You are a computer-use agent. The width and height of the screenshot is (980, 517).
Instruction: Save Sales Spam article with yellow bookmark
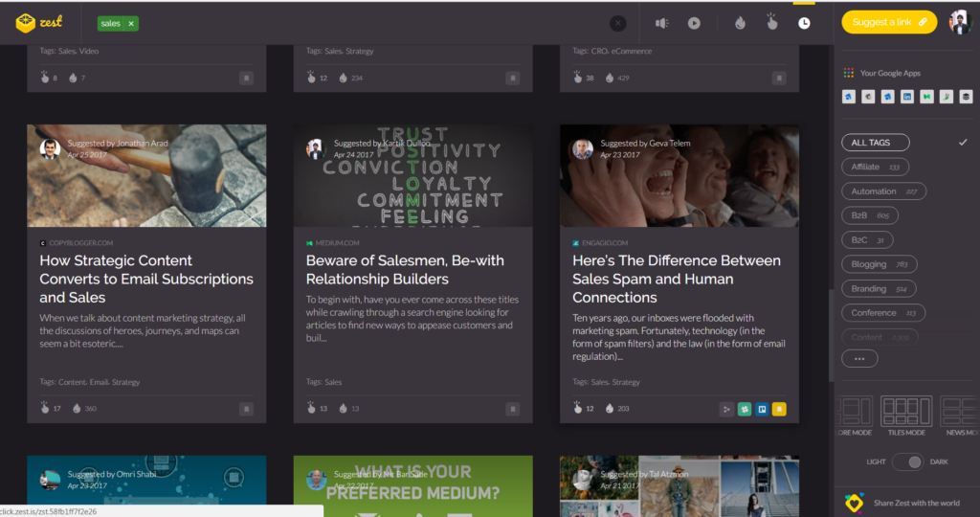click(779, 410)
